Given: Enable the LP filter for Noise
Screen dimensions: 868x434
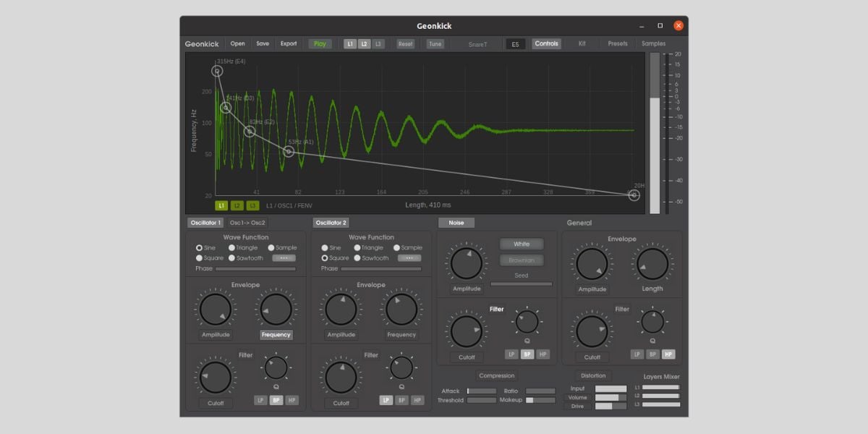Looking at the screenshot, I should (511, 354).
